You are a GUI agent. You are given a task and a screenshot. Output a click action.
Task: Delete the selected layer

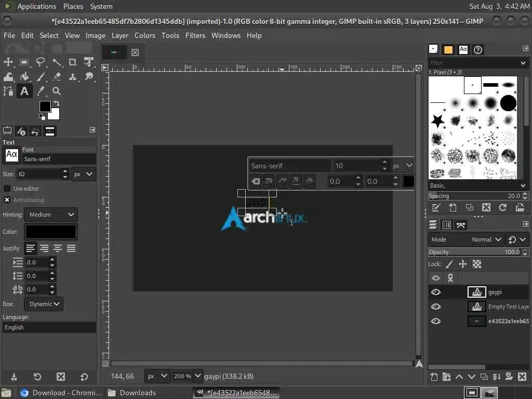(x=522, y=377)
